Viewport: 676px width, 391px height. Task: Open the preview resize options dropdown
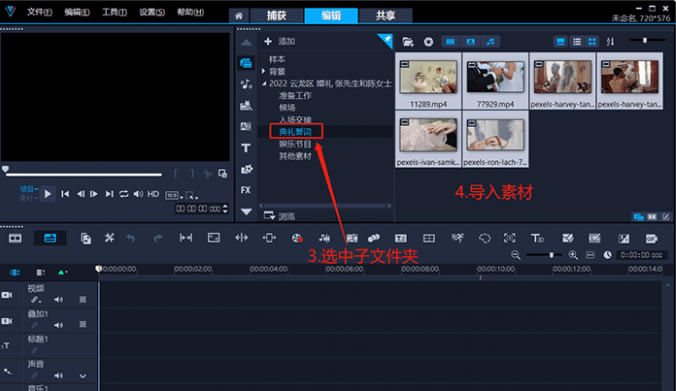(192, 196)
